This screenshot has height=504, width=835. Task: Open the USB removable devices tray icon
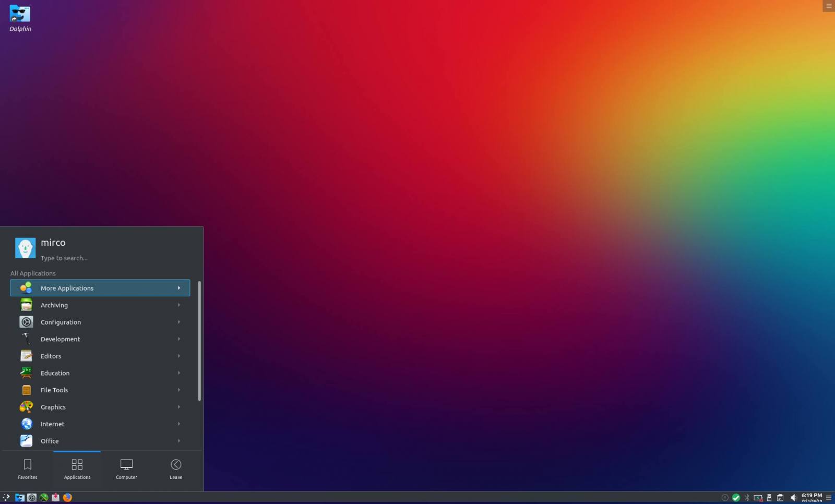(x=769, y=497)
